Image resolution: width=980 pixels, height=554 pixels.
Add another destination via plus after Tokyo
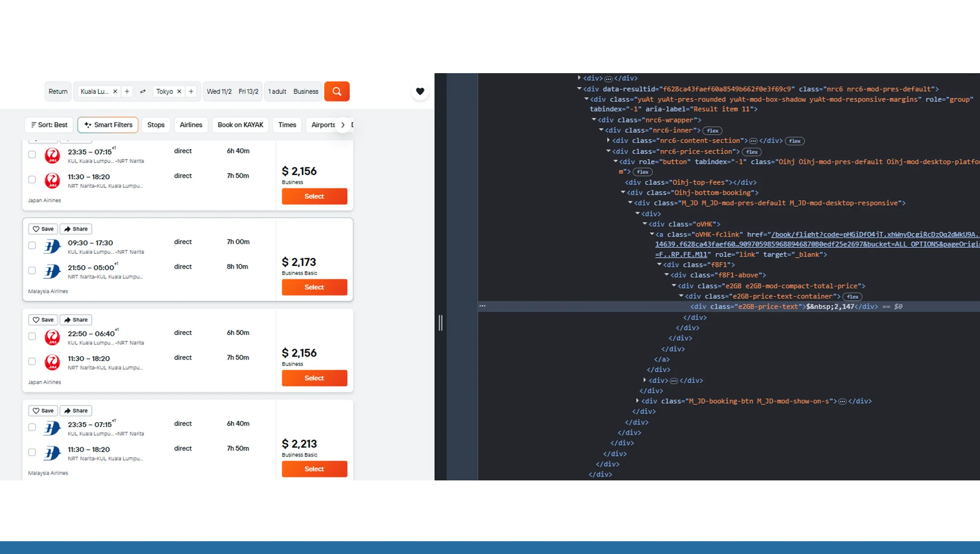pyautogui.click(x=191, y=91)
